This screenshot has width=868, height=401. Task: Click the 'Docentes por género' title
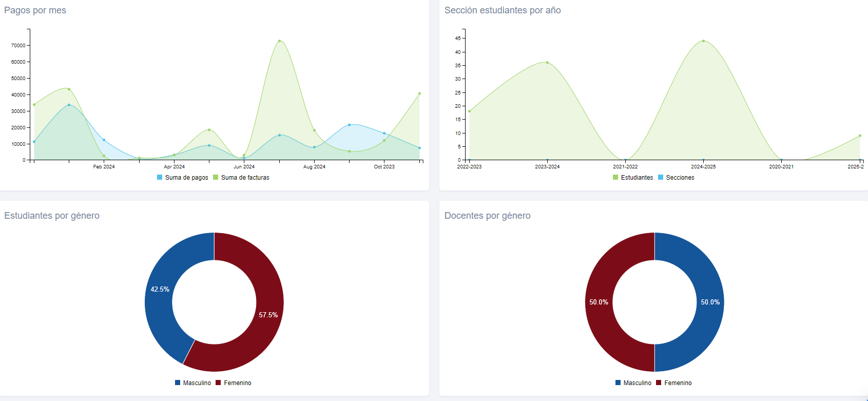click(488, 216)
